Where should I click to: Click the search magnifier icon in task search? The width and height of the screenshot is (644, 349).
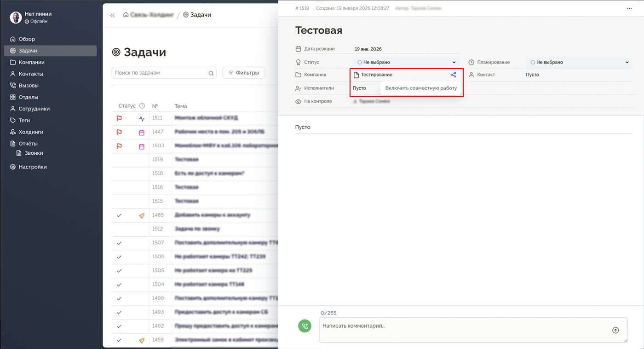[211, 73]
